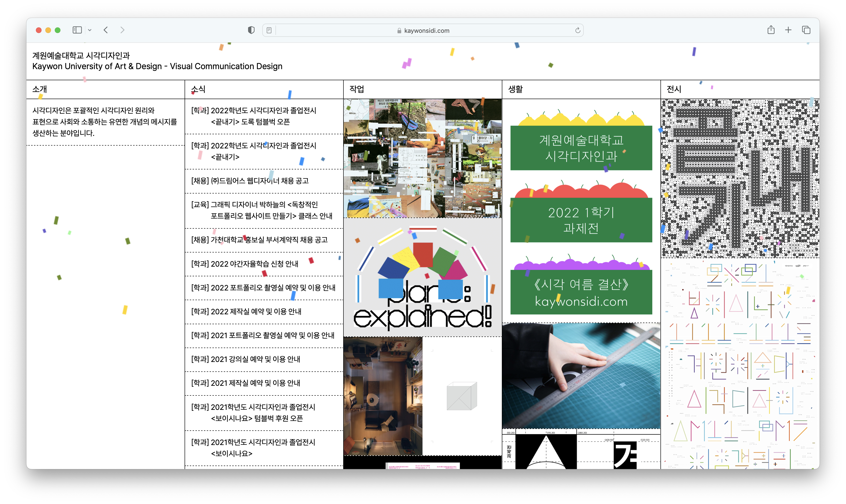846x504 pixels.
Task: Open the 전시 section header
Action: click(x=674, y=89)
